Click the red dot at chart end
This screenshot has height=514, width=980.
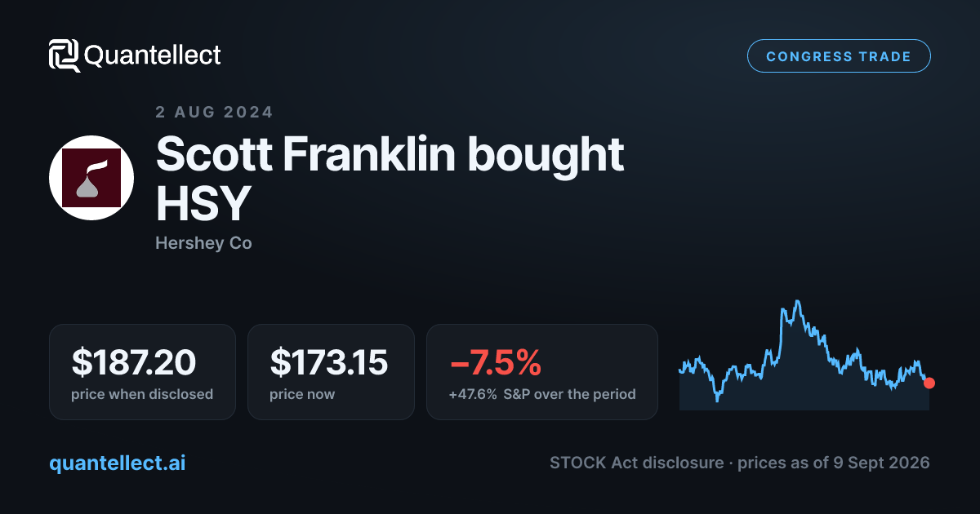(x=929, y=383)
